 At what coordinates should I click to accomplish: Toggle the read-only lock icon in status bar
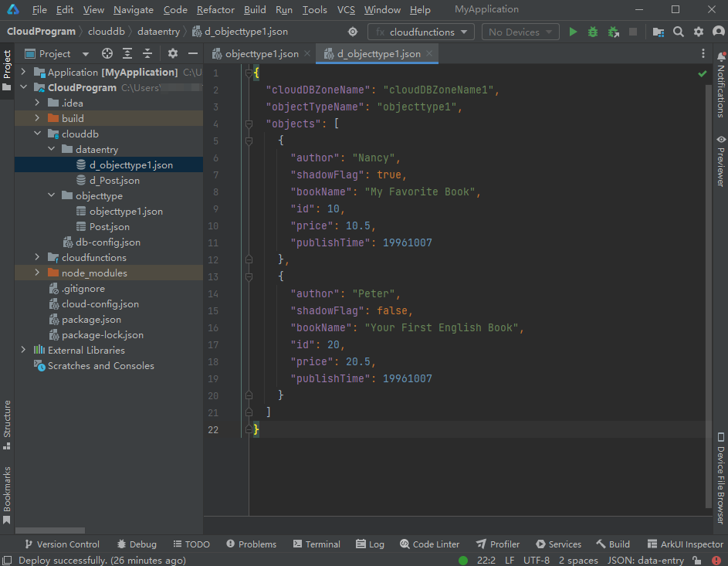pos(696,561)
